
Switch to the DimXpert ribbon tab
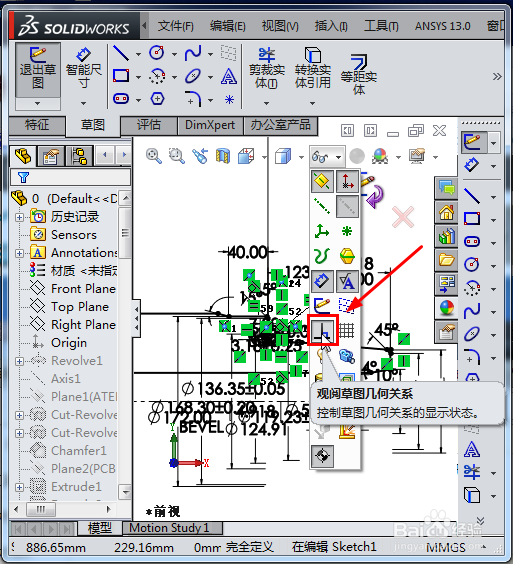click(x=210, y=125)
